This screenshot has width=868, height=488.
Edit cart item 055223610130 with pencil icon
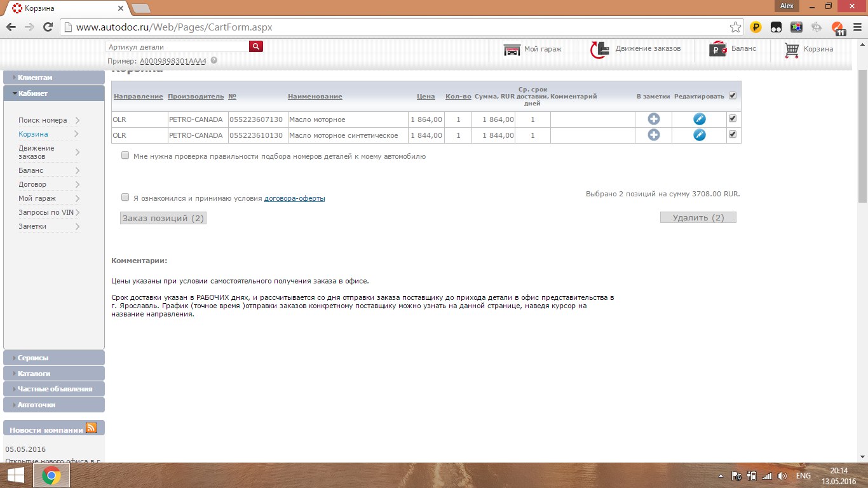[x=700, y=135]
